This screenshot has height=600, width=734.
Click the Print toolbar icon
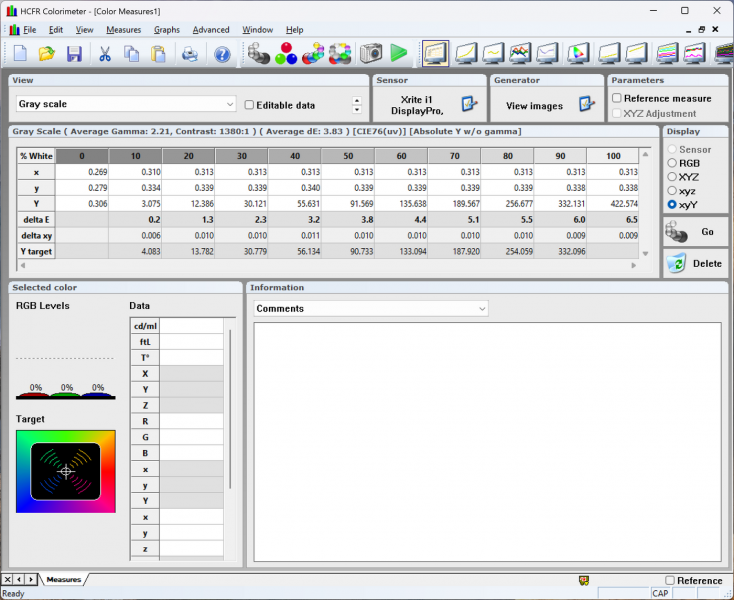pos(189,54)
